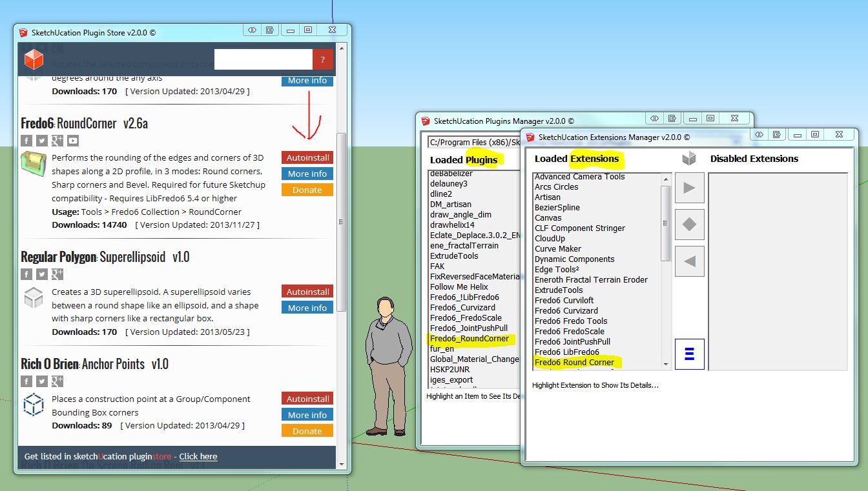Click the red question mark search button
This screenshot has width=868, height=491.
click(x=323, y=60)
